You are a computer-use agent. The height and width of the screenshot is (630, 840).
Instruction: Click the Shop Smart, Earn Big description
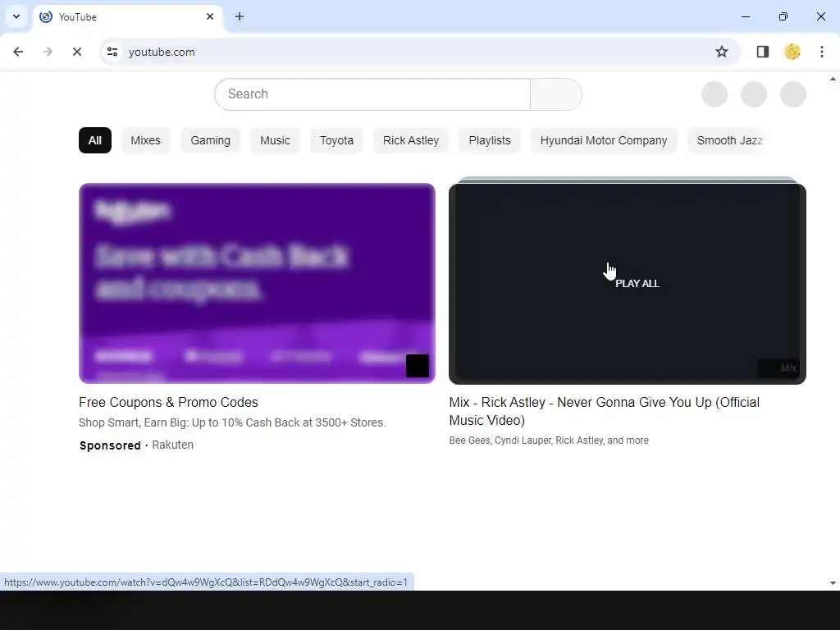click(x=232, y=422)
